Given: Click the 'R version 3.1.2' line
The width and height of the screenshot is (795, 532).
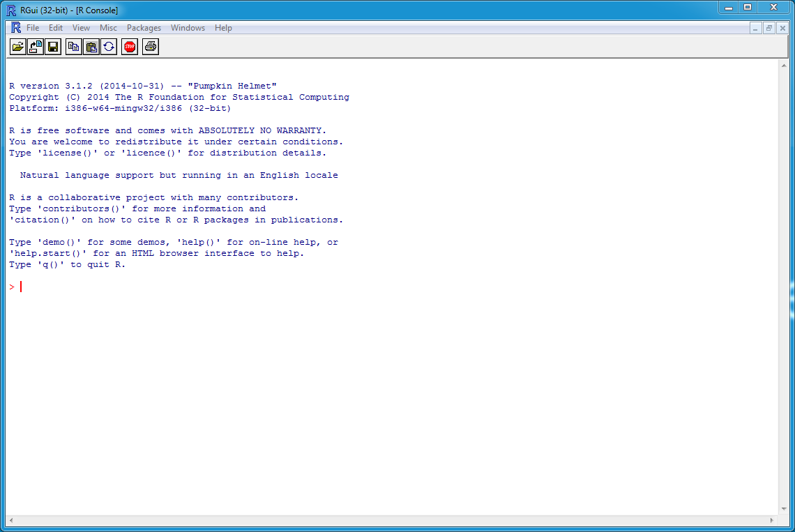Looking at the screenshot, I should tap(142, 86).
